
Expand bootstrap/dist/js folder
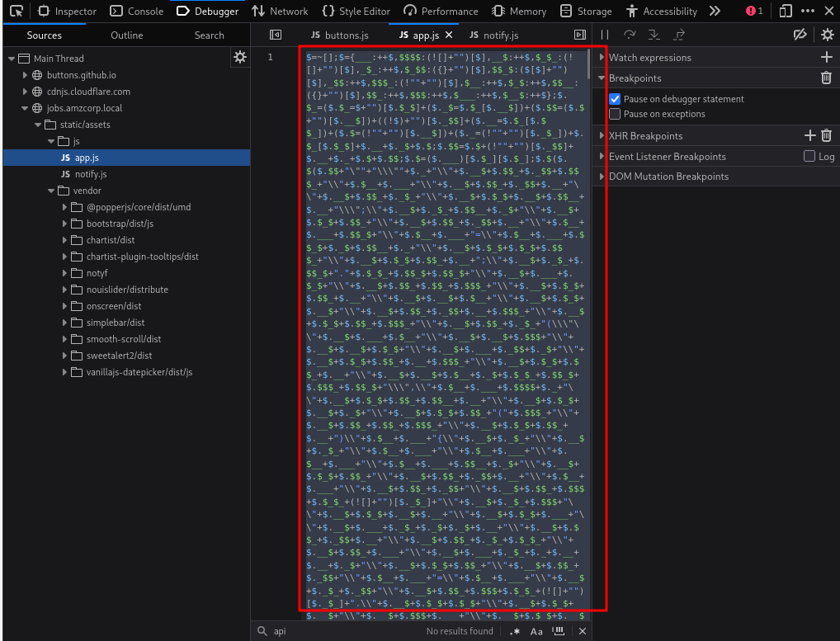(x=64, y=224)
